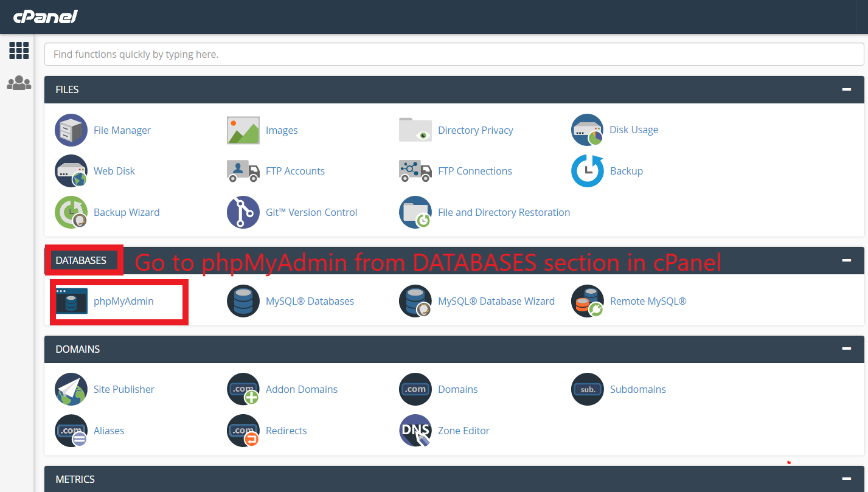
Task: Click the MySQL Database Wizard icon
Action: 415,301
